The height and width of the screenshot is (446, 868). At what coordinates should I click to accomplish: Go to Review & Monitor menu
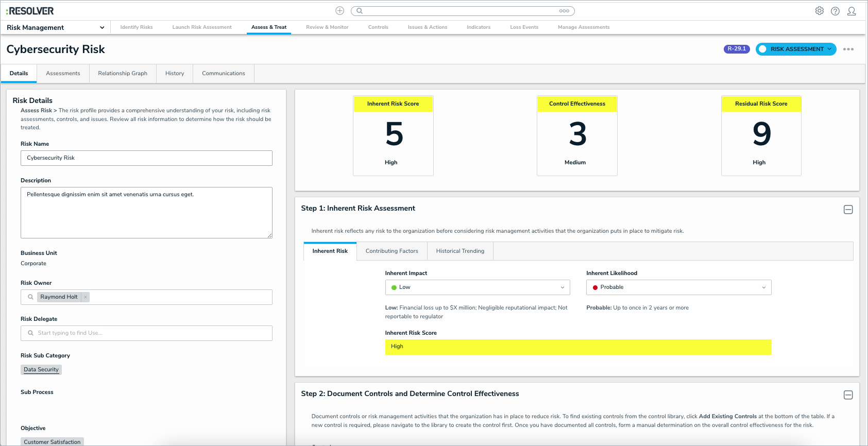[x=327, y=27]
